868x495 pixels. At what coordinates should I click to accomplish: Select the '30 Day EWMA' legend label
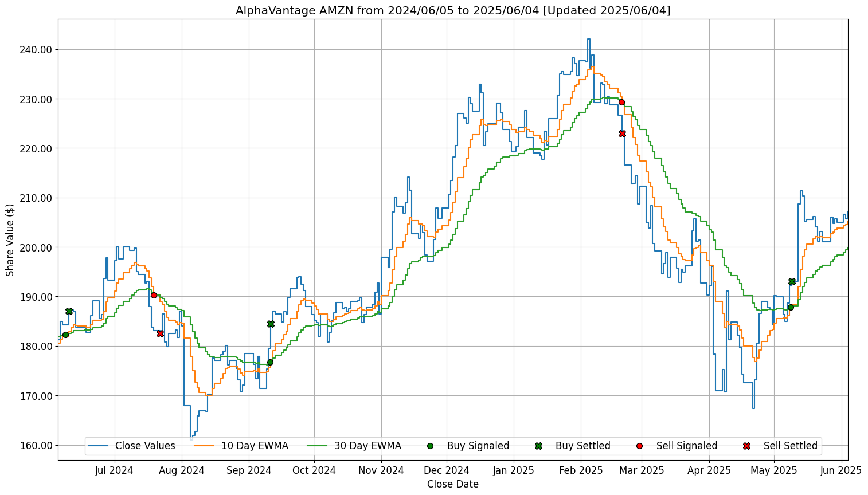(x=368, y=446)
